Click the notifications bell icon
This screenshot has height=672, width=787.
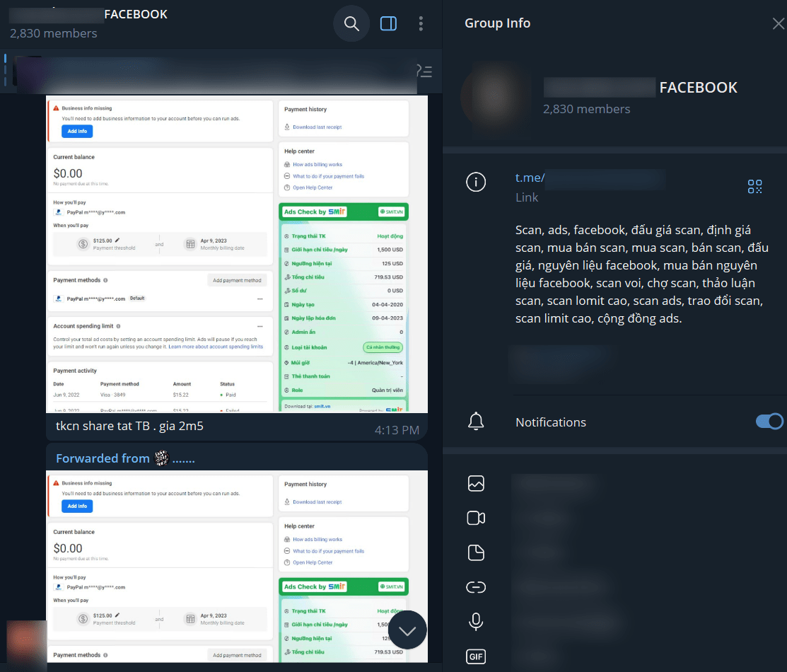pyautogui.click(x=475, y=421)
